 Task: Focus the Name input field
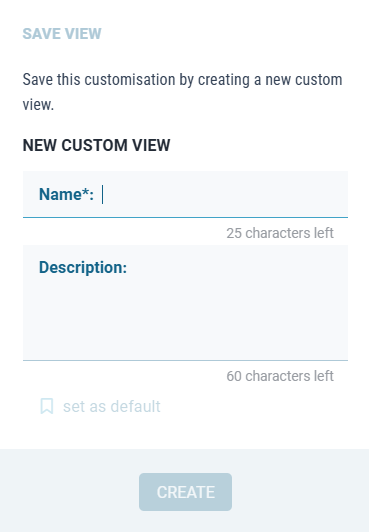click(186, 194)
